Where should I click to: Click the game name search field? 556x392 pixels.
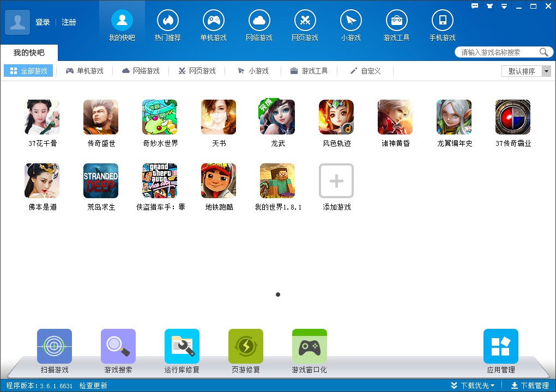coord(498,52)
